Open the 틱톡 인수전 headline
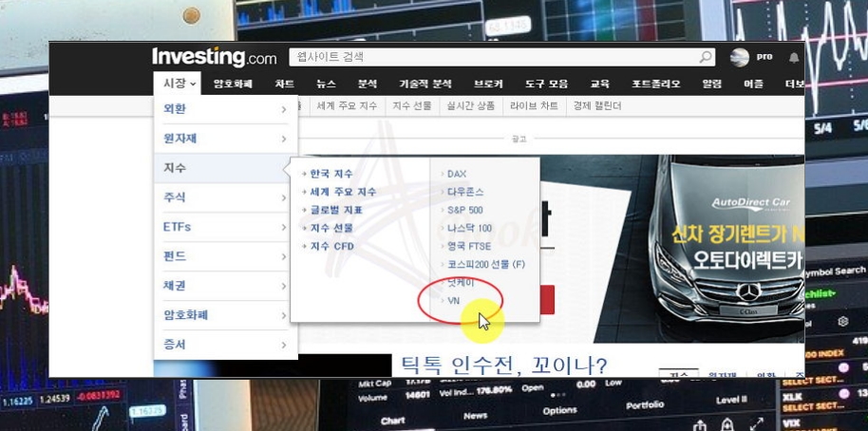Image resolution: width=868 pixels, height=431 pixels. click(502, 365)
